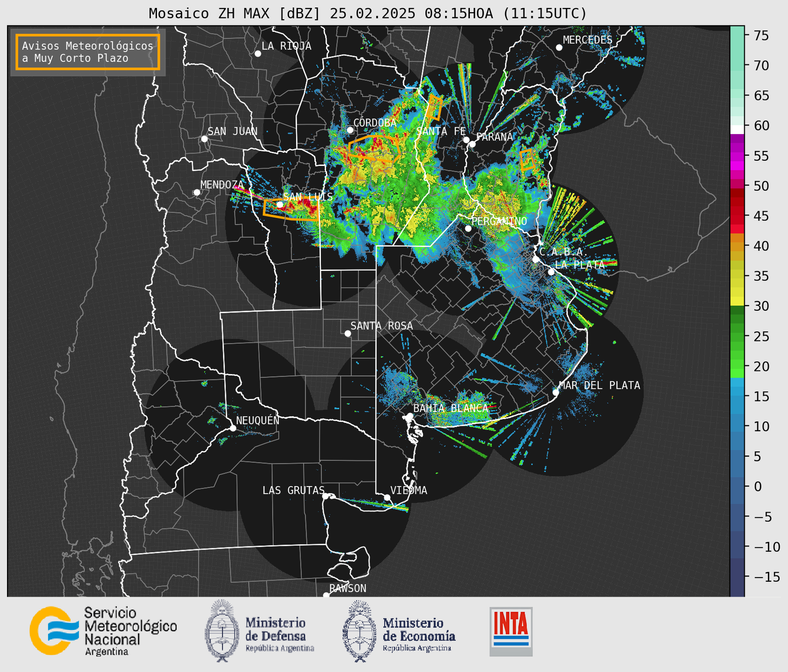Click the C.A.B.A. city label
The image size is (788, 672).
564,252
